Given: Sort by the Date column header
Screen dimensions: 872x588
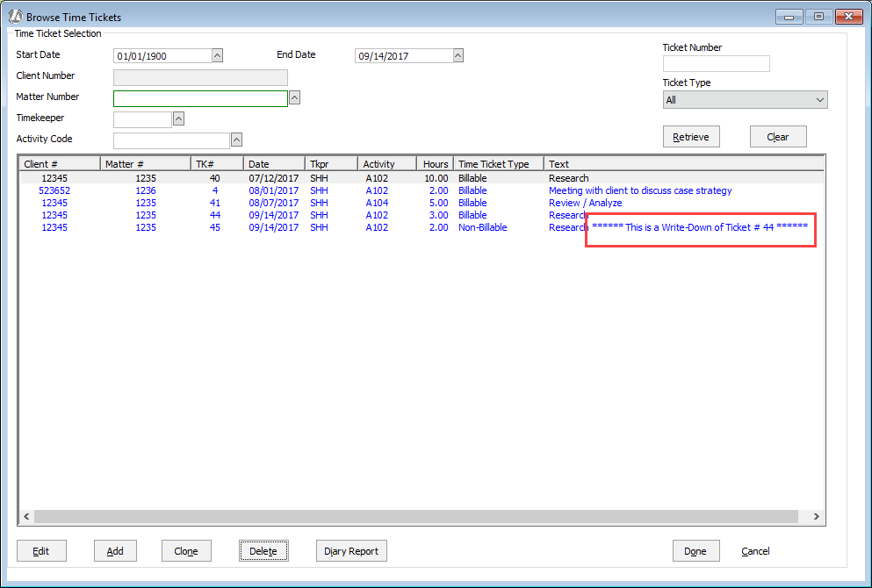Looking at the screenshot, I should tap(274, 164).
